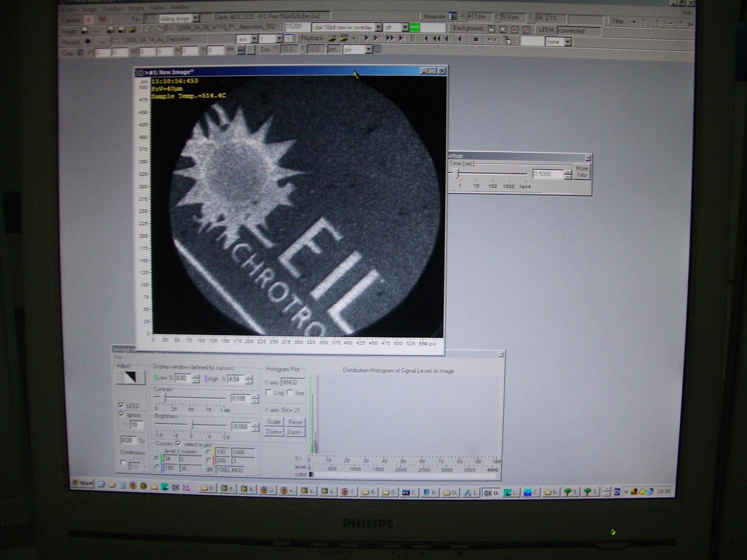The image size is (747, 560).
Task: Click the Record circle button
Action: tap(88, 41)
